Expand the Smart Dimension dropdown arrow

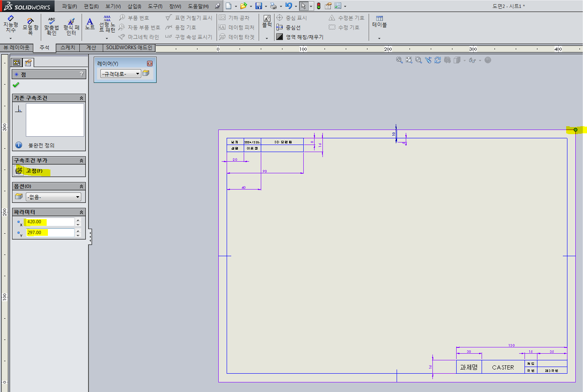(x=11, y=38)
